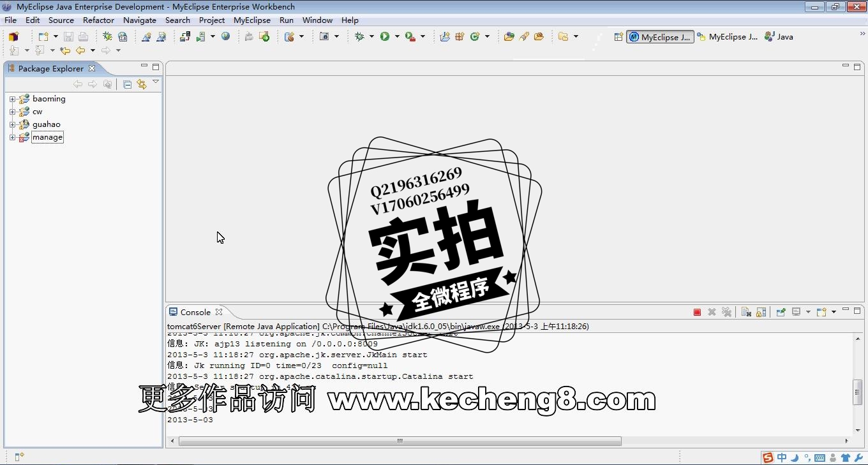868x465 pixels.
Task: Toggle the Pin Console icon
Action: click(x=781, y=312)
